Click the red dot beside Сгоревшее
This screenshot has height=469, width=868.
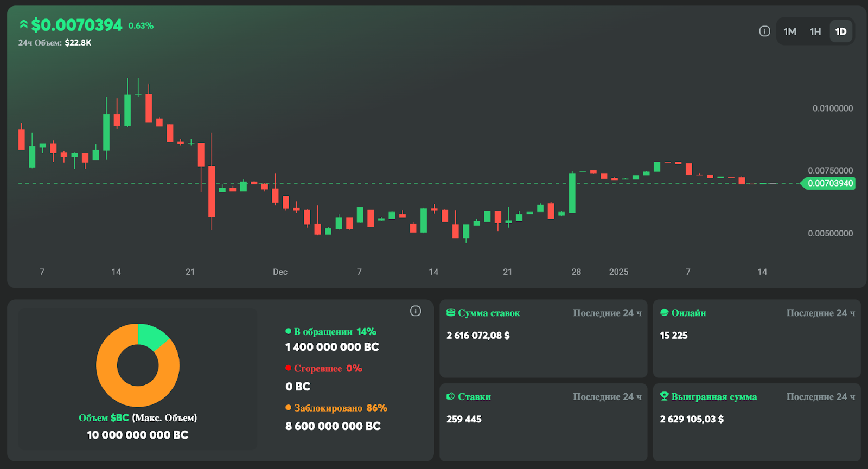pos(289,368)
